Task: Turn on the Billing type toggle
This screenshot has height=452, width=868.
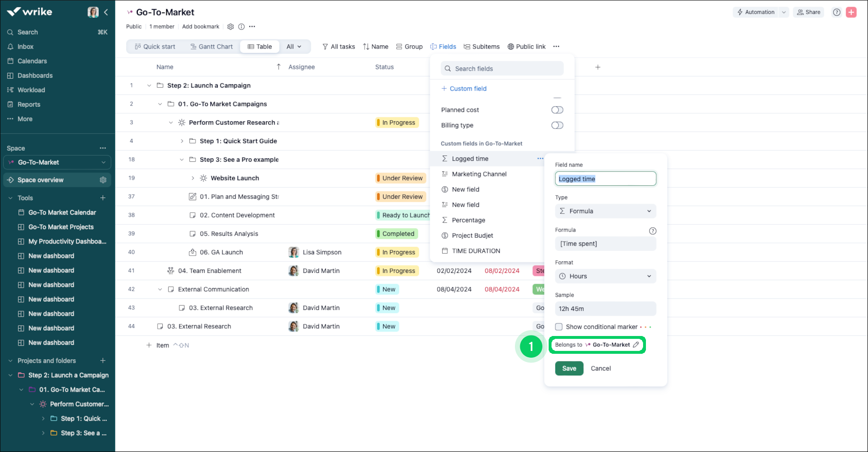Action: [557, 125]
